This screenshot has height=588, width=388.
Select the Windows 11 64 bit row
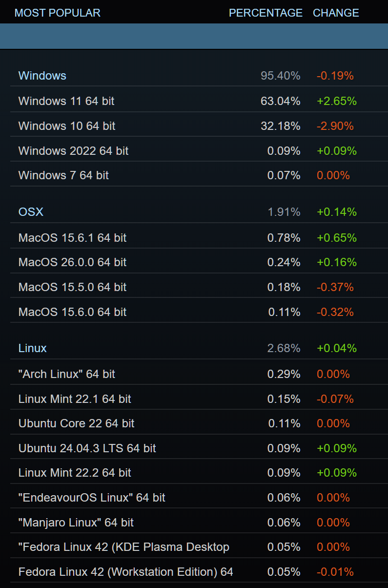66,101
